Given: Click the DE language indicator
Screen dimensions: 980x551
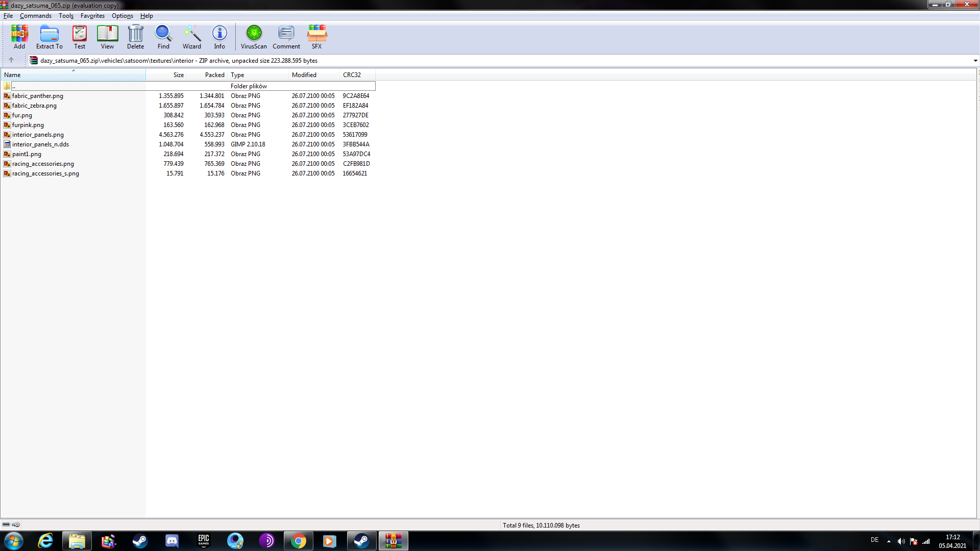Looking at the screenshot, I should pyautogui.click(x=874, y=540).
